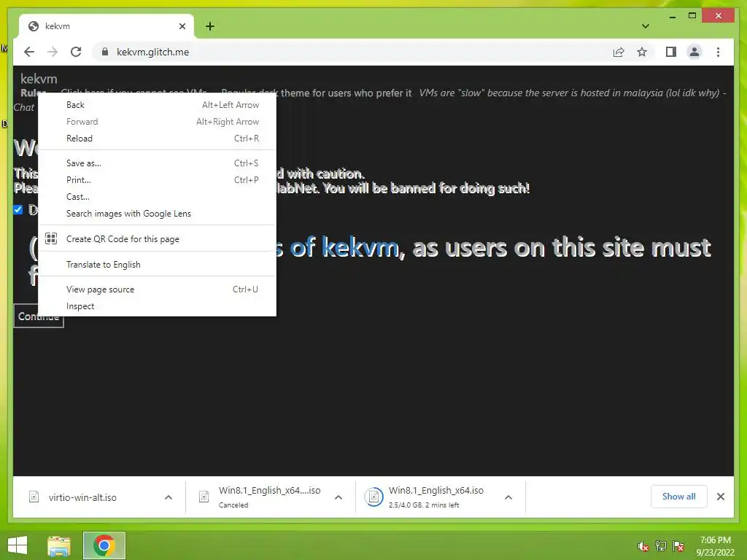This screenshot has width=747, height=560.
Task: Share this page using the share icon
Action: (x=619, y=52)
